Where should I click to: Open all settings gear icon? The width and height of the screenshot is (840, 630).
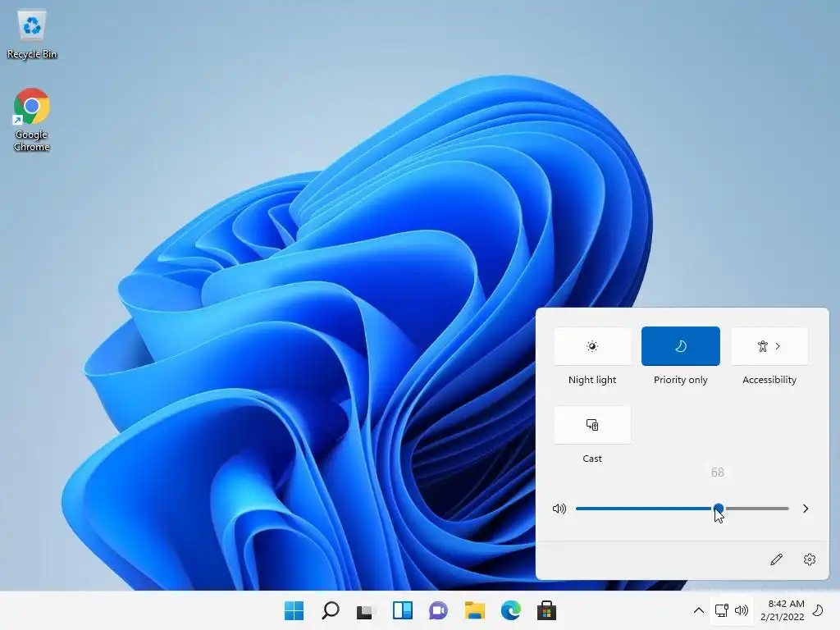(810, 559)
